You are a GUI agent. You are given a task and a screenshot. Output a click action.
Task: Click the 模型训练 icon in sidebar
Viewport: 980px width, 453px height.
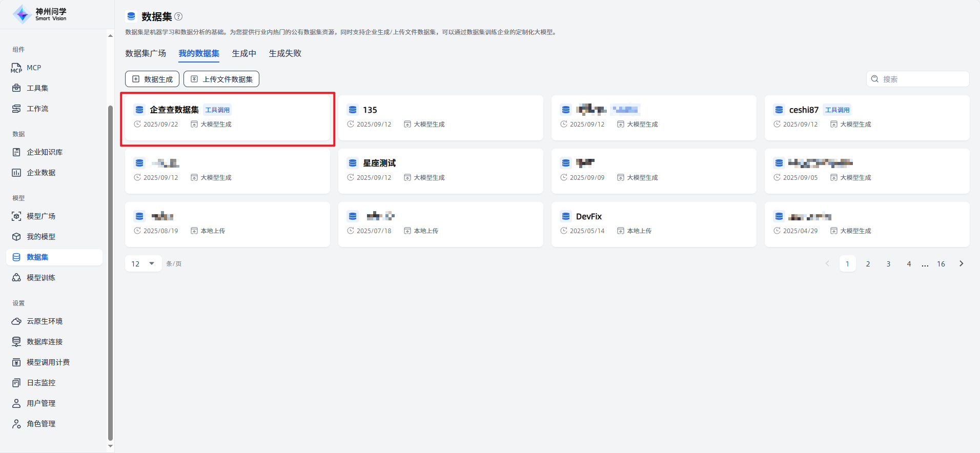click(16, 278)
